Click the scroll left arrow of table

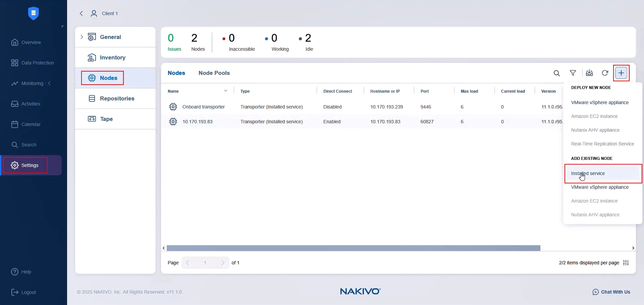164,248
